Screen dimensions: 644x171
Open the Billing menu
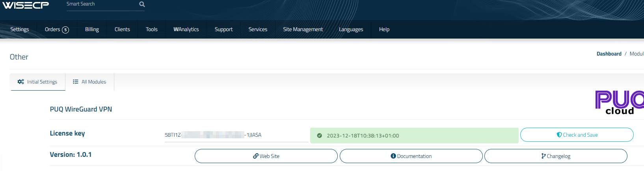(x=92, y=29)
